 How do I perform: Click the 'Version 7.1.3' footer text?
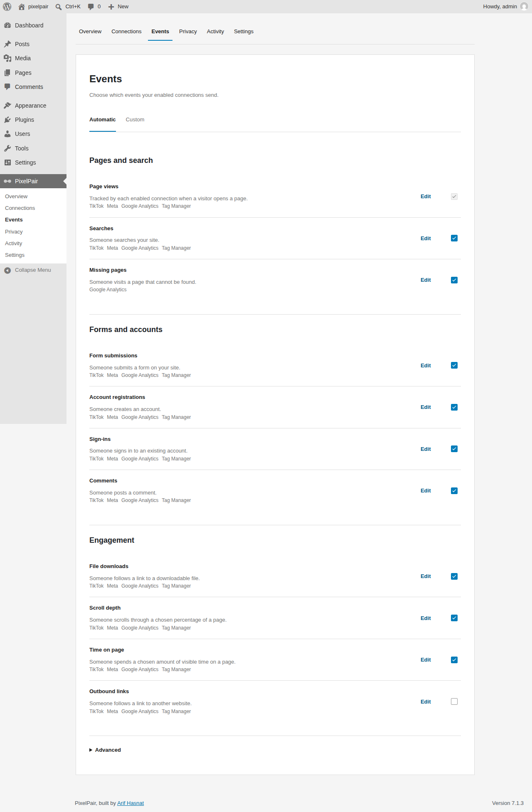[x=508, y=803]
